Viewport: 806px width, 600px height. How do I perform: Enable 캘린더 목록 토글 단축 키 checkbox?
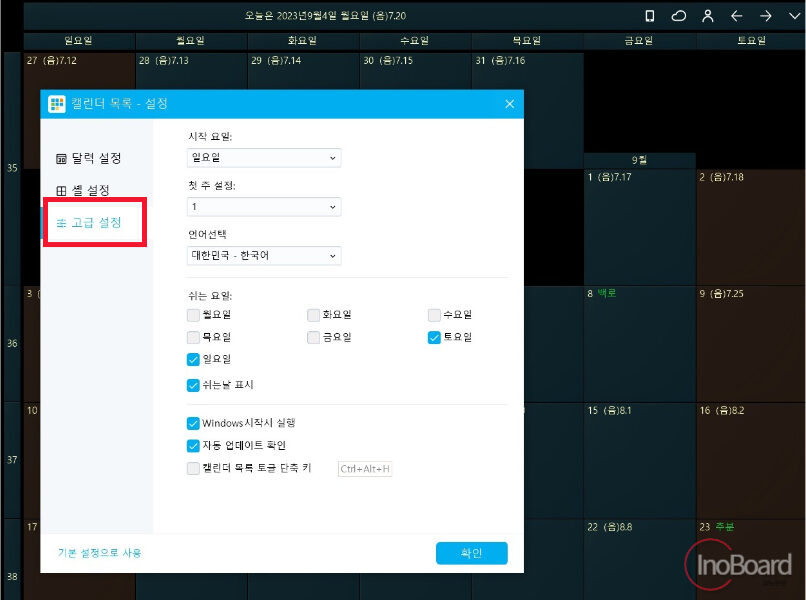coord(193,468)
